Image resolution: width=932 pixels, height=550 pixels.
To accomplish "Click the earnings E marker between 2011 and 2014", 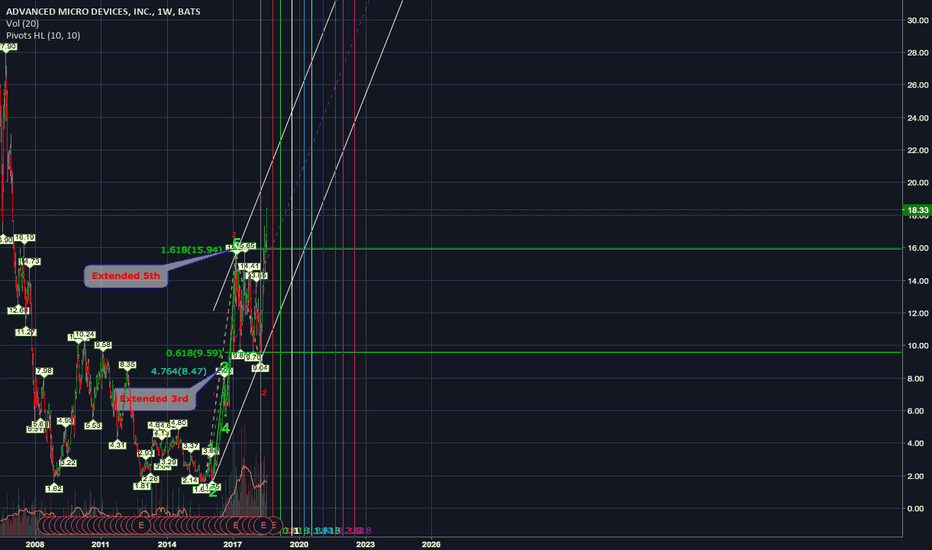I will tap(141, 526).
